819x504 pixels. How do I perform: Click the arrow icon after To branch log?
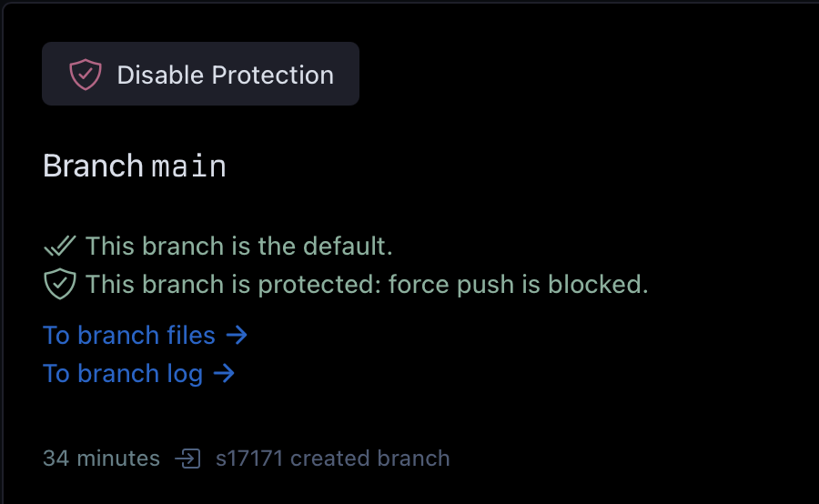coord(224,373)
